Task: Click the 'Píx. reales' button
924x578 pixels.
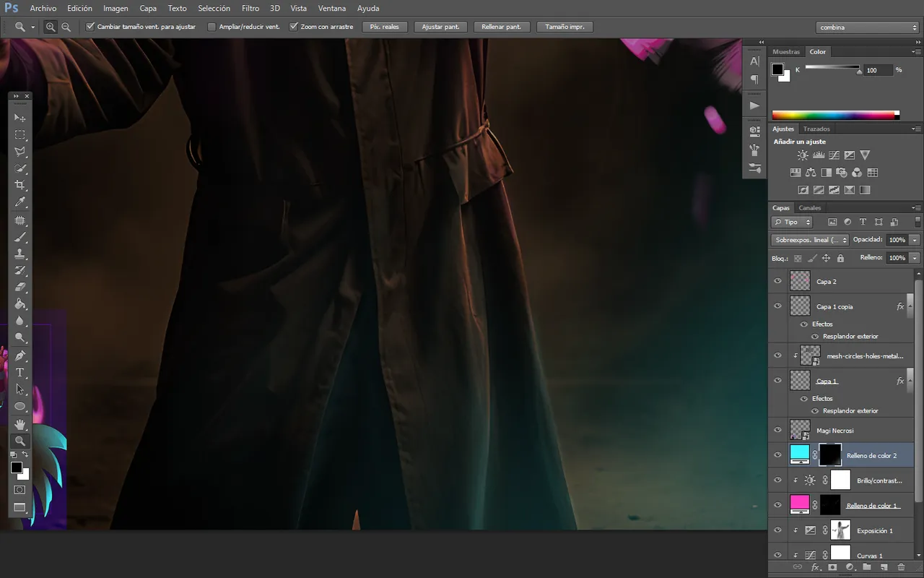Action: (x=385, y=27)
